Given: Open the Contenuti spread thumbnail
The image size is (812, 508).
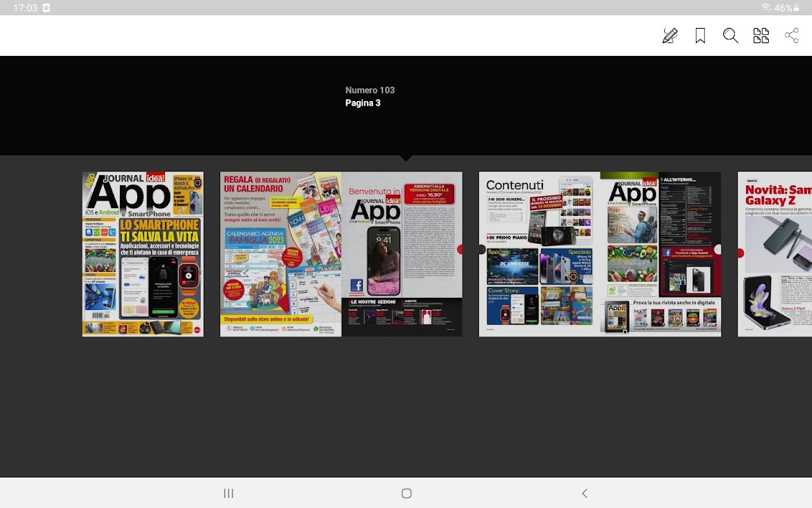Looking at the screenshot, I should pyautogui.click(x=600, y=254).
